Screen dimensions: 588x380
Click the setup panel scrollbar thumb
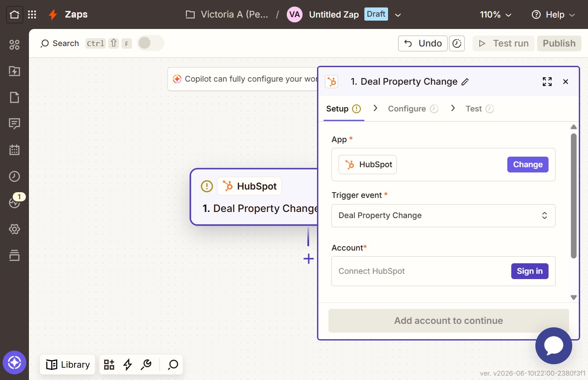574,196
